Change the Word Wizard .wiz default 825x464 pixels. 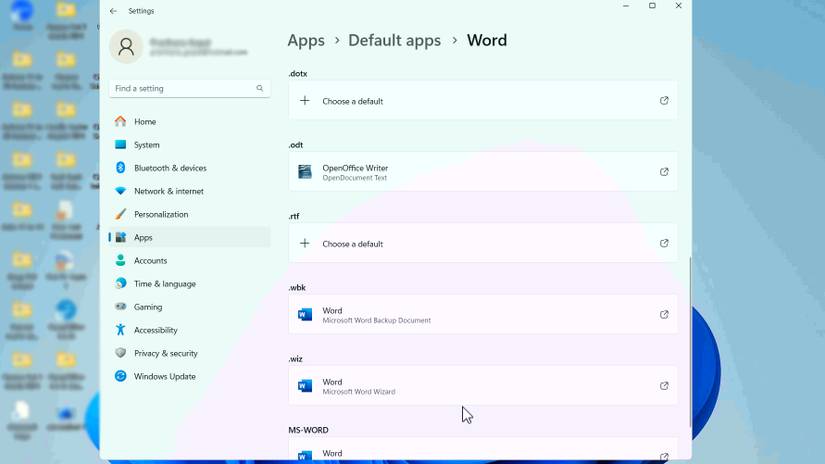pos(483,386)
